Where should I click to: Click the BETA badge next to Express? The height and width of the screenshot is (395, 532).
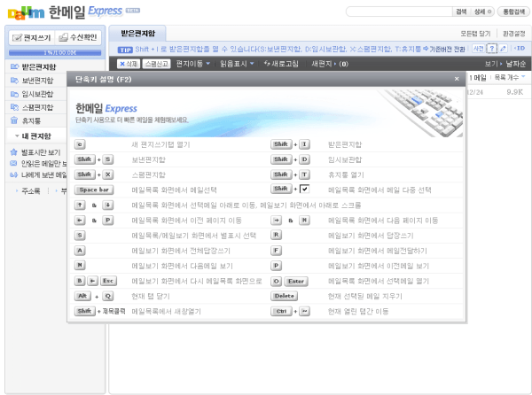click(133, 11)
